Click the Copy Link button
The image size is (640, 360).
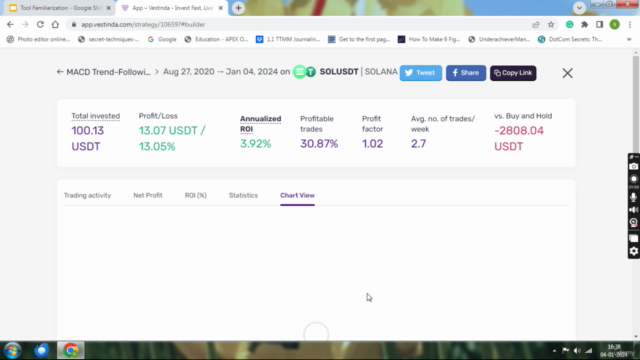click(513, 73)
